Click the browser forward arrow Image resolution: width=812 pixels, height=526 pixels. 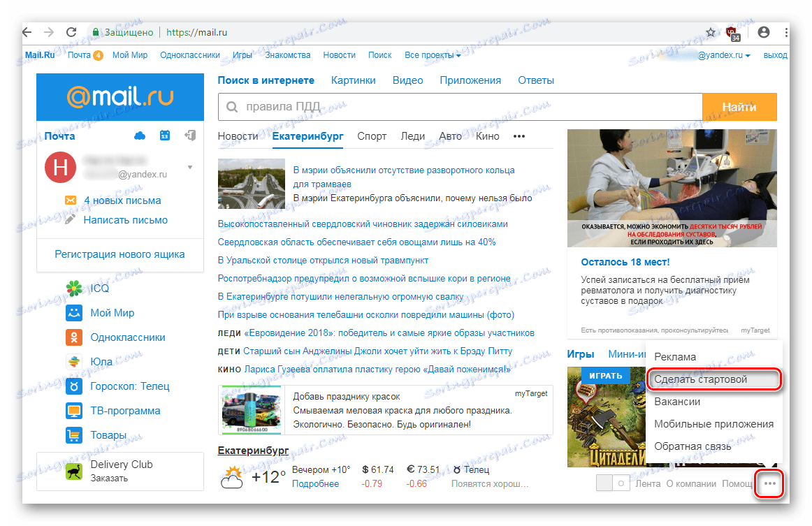[49, 32]
